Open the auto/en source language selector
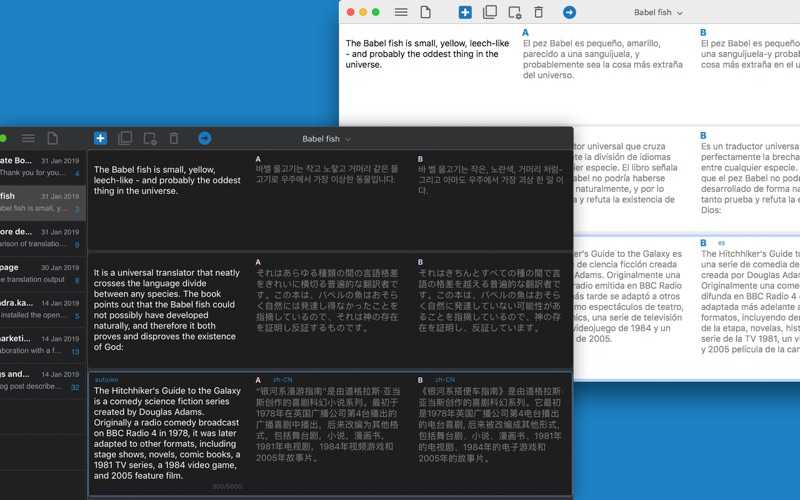 106,380
